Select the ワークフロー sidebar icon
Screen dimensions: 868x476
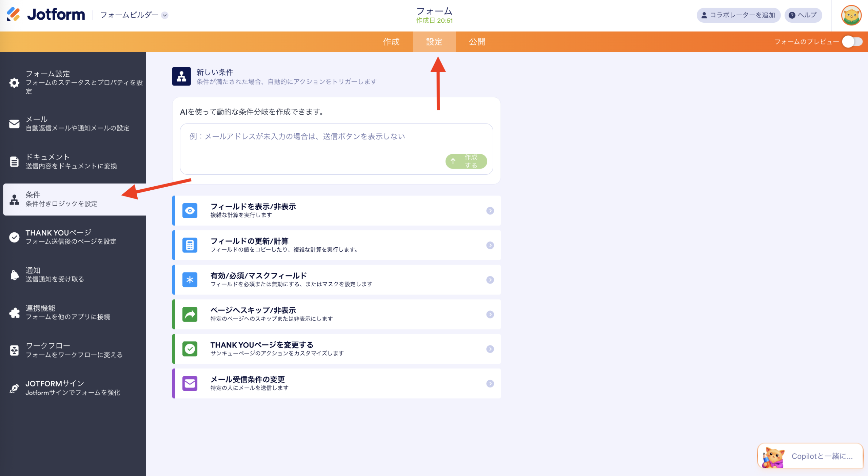click(14, 350)
